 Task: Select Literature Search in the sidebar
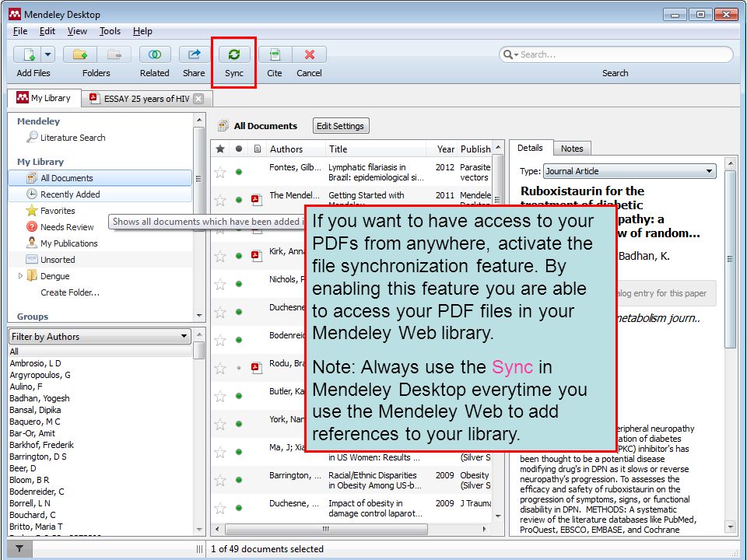(72, 138)
